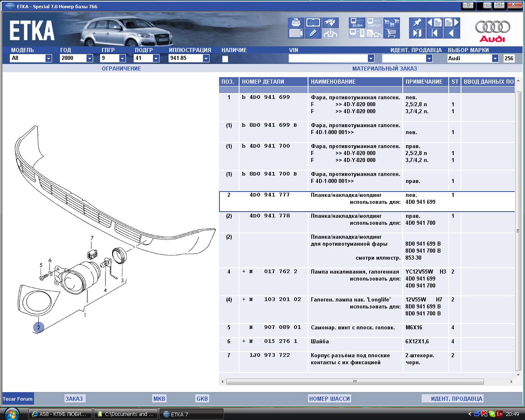Click the pencil edit icon

313,34
